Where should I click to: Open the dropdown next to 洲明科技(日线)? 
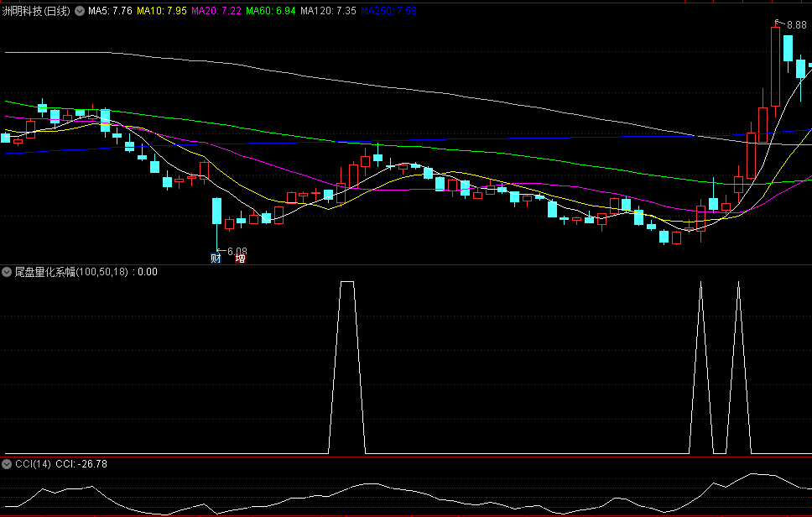80,11
